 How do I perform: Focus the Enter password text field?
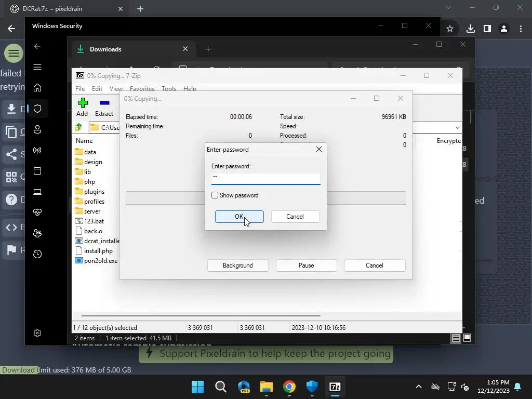click(x=265, y=179)
